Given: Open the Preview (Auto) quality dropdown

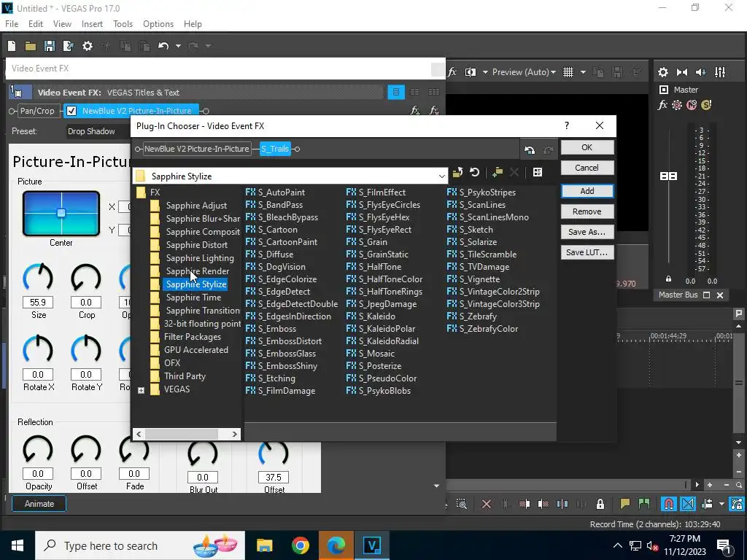Looking at the screenshot, I should pyautogui.click(x=524, y=72).
